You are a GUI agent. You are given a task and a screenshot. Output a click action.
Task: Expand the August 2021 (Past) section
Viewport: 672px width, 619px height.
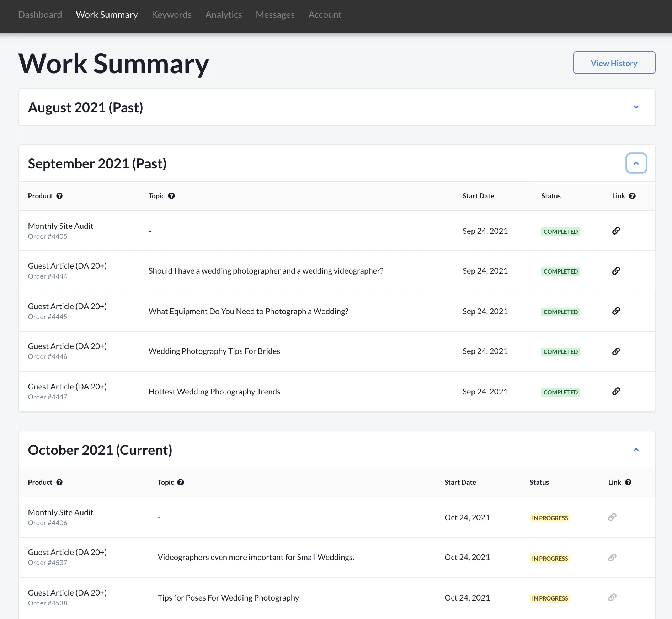[x=636, y=107]
